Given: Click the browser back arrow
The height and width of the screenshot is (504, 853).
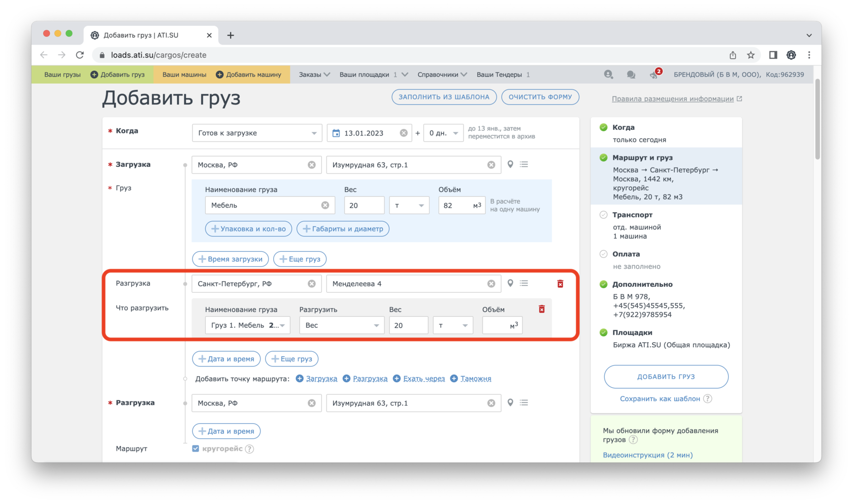Looking at the screenshot, I should (44, 55).
